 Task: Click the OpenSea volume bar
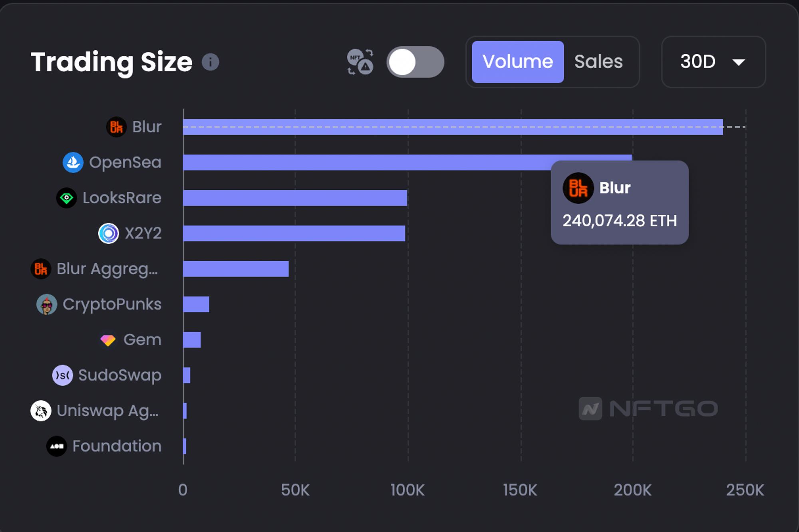click(x=360, y=163)
